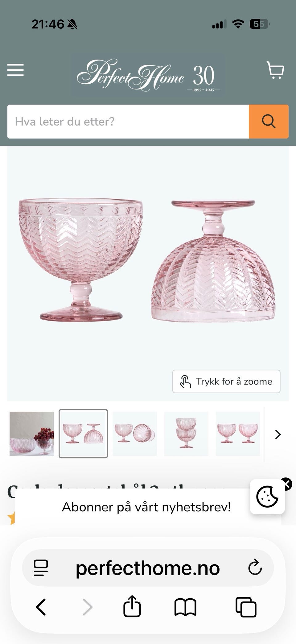
Task: Select thumbnail with bowl lying sideways
Action: pyautogui.click(x=135, y=434)
